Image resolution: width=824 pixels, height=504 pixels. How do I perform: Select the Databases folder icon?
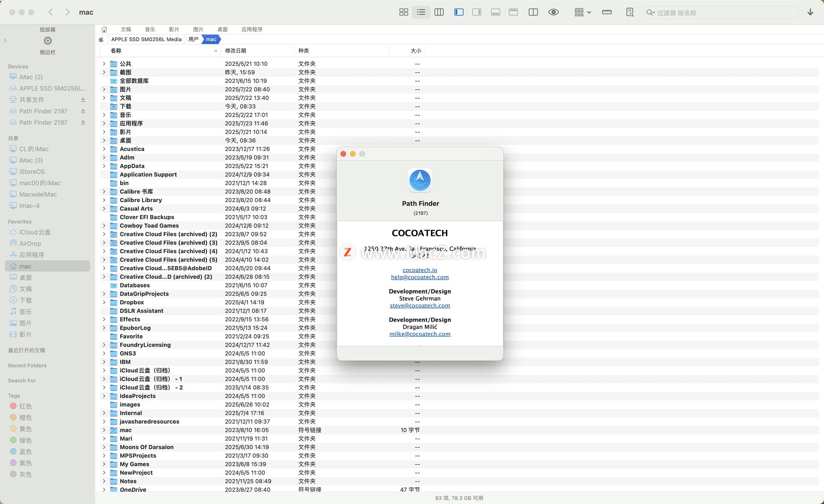pyautogui.click(x=114, y=285)
